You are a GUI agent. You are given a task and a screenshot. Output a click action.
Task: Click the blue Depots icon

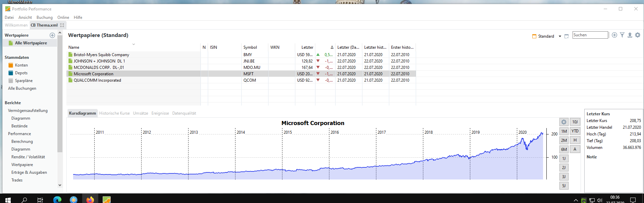pyautogui.click(x=11, y=73)
